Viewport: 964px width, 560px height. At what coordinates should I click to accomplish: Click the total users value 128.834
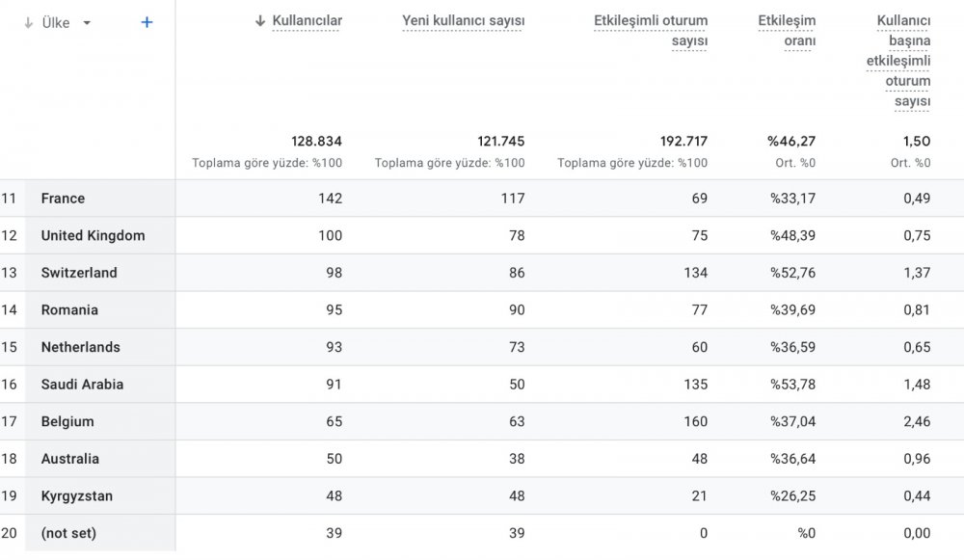point(316,142)
